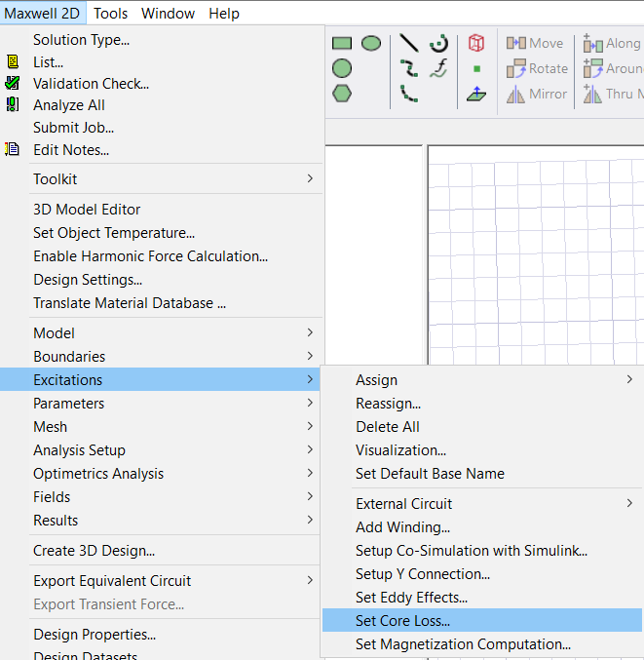Click the Mirror toolbar button

pos(537,95)
